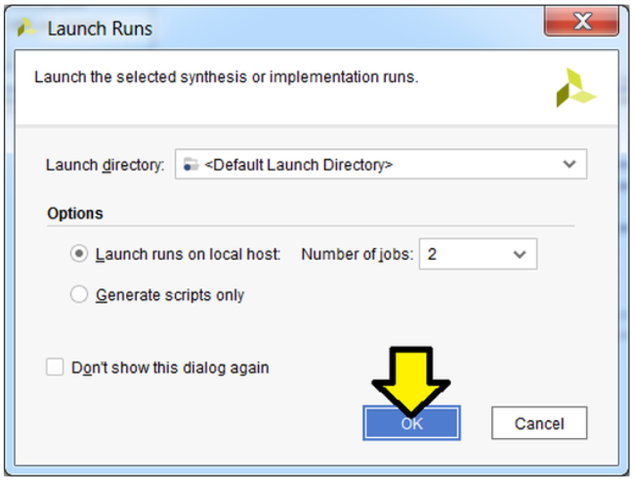Image resolution: width=635 pixels, height=484 pixels.
Task: Open the Number of jobs dropdown arrow
Action: pyautogui.click(x=519, y=254)
